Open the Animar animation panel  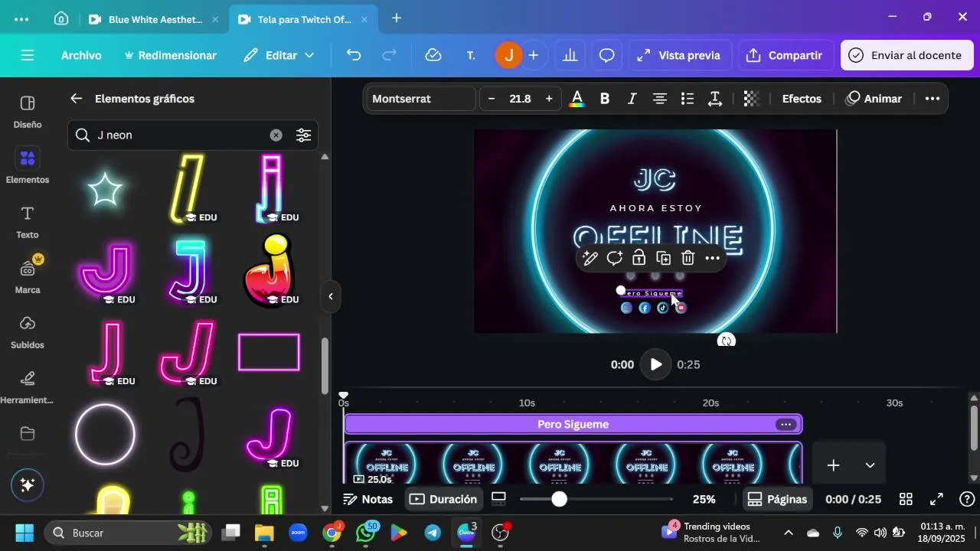pos(874,99)
